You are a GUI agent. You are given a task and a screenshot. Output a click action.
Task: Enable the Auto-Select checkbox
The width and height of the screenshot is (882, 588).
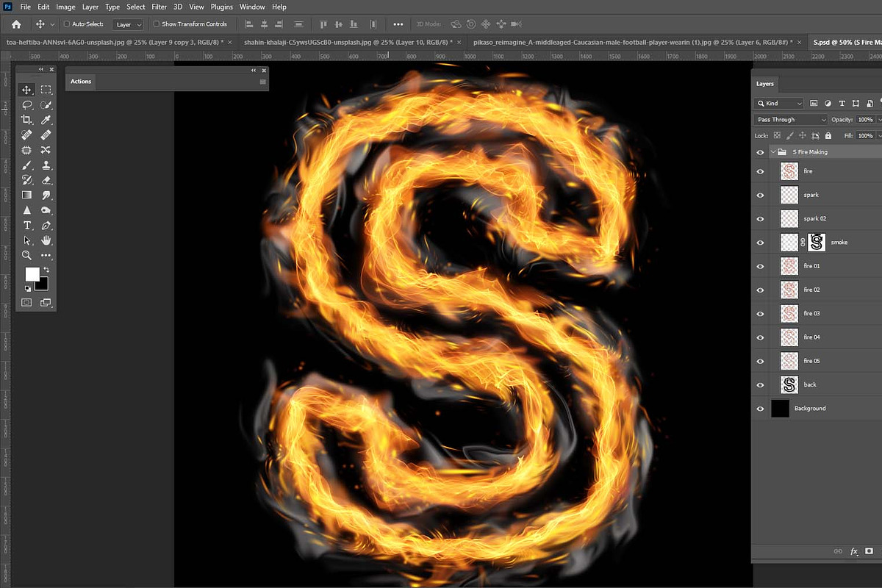pos(67,24)
